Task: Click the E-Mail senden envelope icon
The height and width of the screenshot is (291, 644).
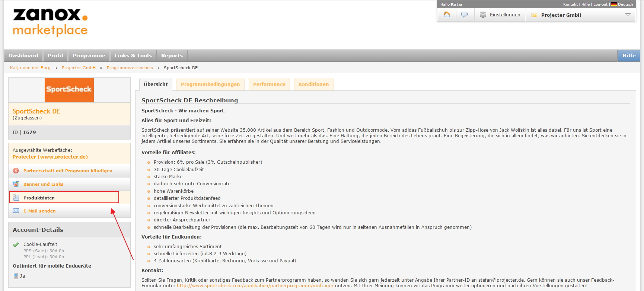Action: (16, 211)
